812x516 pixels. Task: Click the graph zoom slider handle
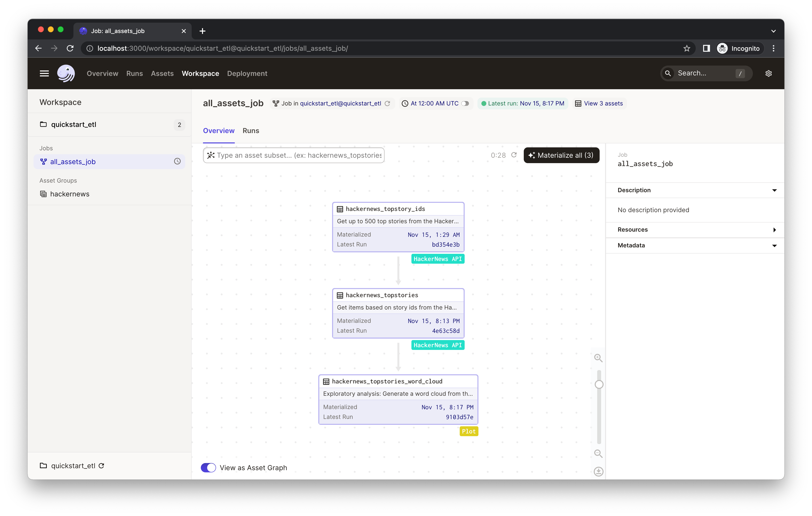pos(599,384)
